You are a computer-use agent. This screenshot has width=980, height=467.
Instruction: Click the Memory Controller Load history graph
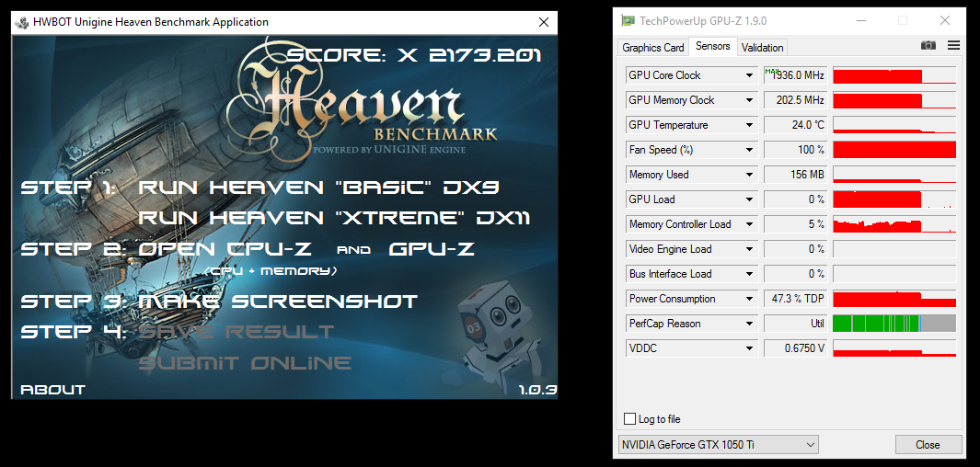894,224
